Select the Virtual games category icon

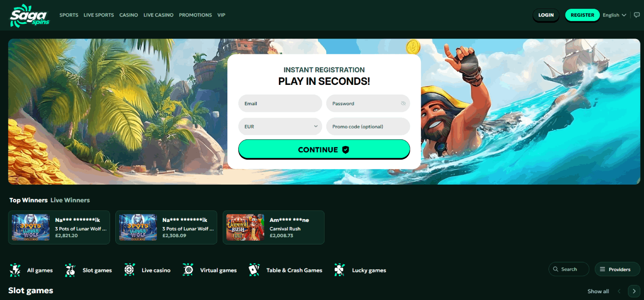point(188,269)
